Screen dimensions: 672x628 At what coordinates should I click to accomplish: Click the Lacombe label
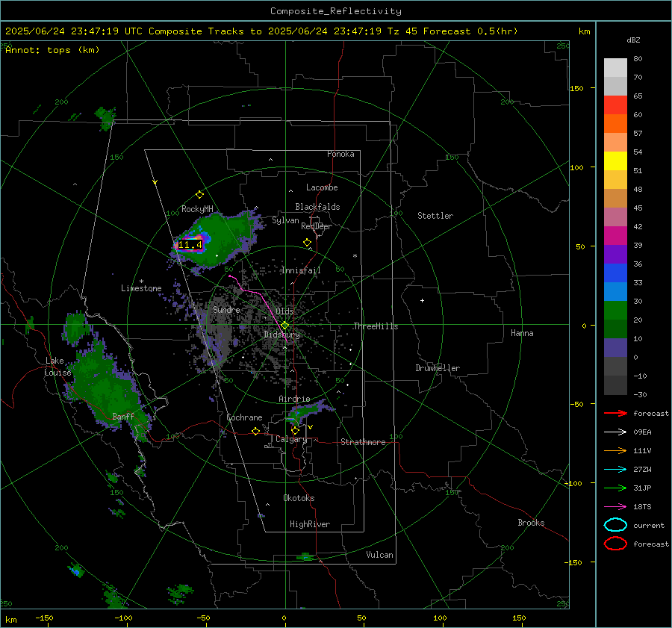click(322, 187)
